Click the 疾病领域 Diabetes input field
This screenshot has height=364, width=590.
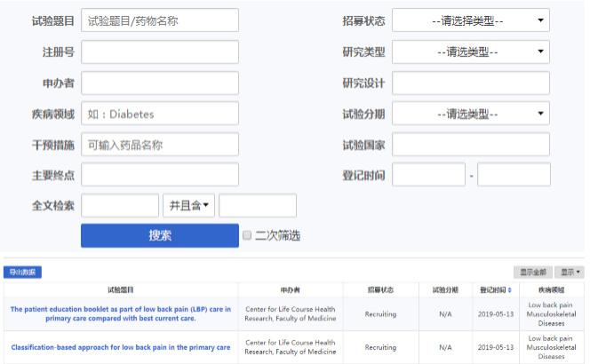[160, 114]
